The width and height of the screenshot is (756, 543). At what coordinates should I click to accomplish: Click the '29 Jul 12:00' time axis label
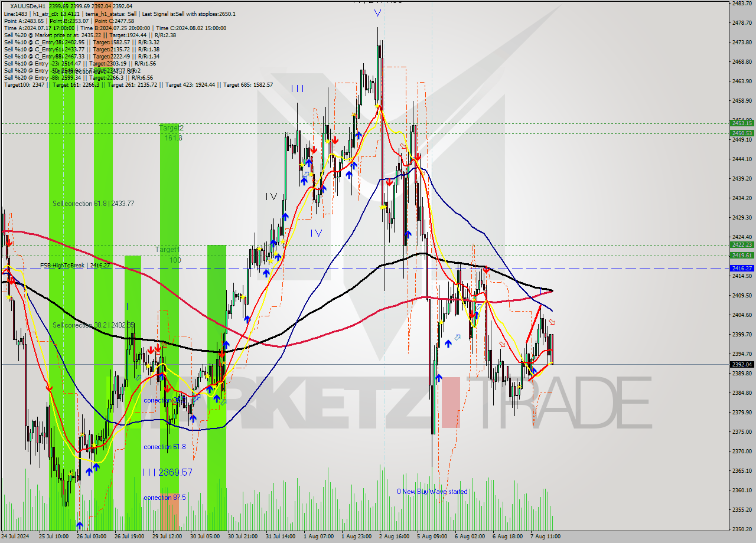[x=167, y=537]
